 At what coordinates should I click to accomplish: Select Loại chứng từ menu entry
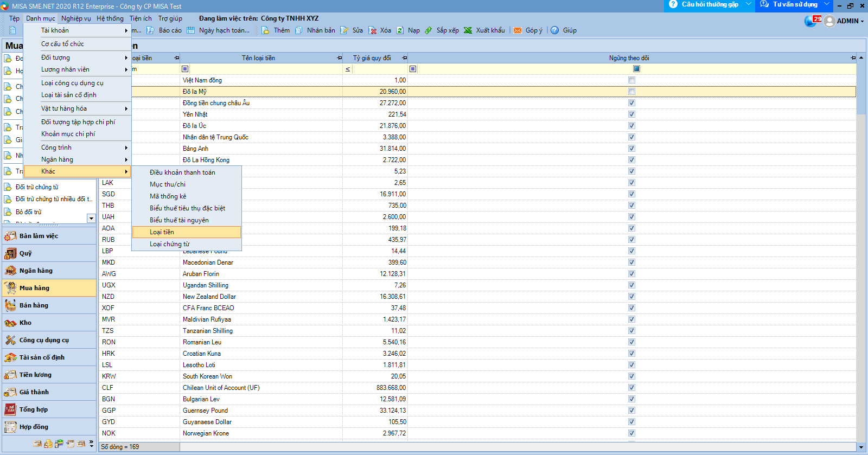[186, 244]
